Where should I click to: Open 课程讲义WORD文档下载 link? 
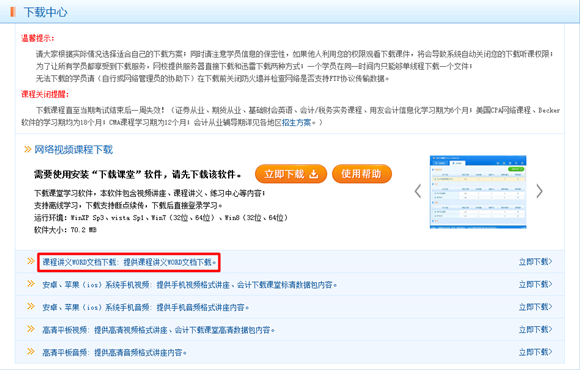click(x=129, y=262)
